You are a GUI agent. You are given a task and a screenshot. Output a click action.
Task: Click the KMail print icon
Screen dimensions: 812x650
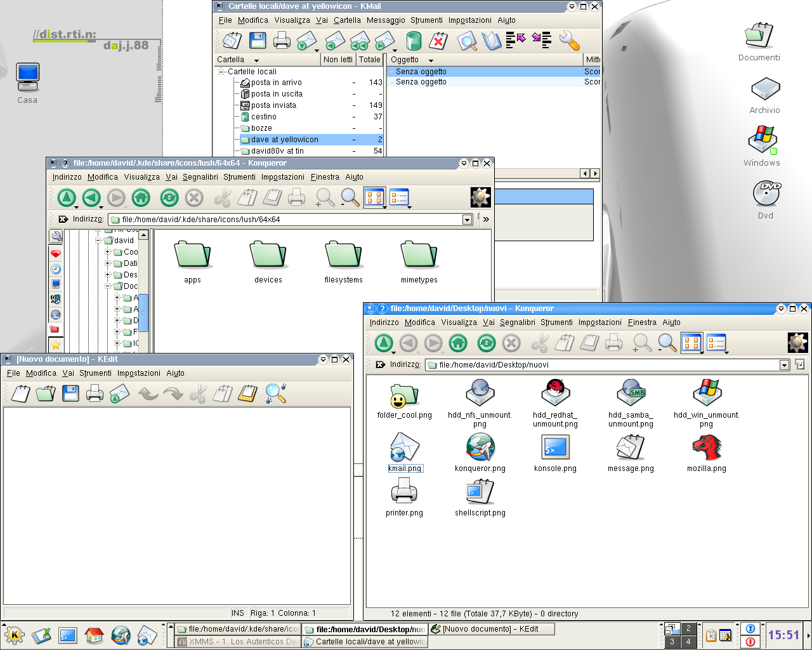282,41
